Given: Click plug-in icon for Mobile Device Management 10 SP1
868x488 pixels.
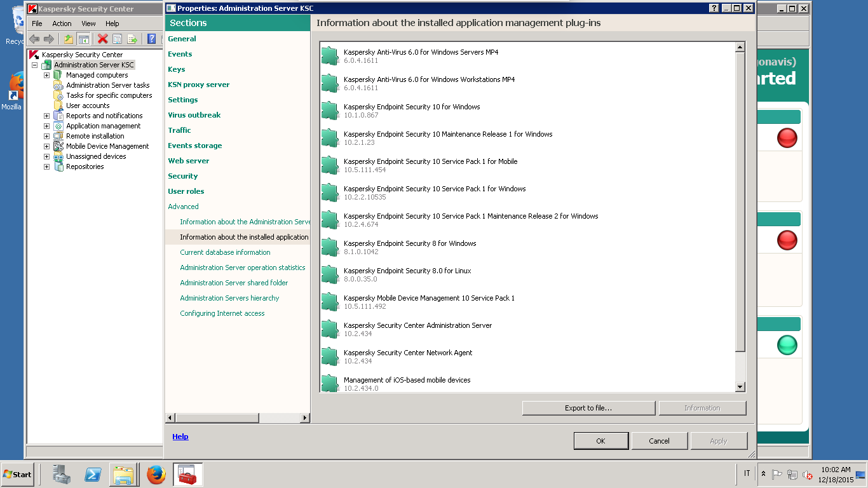Looking at the screenshot, I should point(330,302).
